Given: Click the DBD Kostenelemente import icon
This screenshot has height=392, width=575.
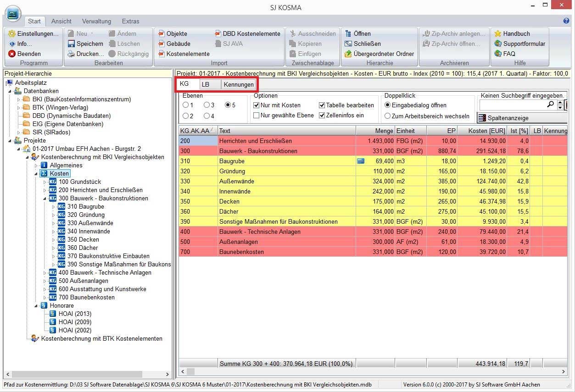Looking at the screenshot, I should coord(218,33).
